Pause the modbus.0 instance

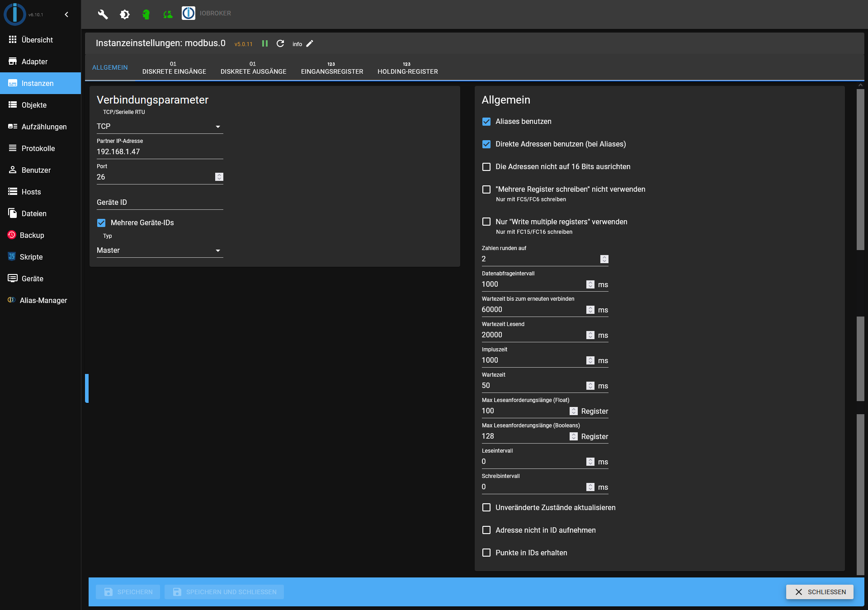(265, 43)
